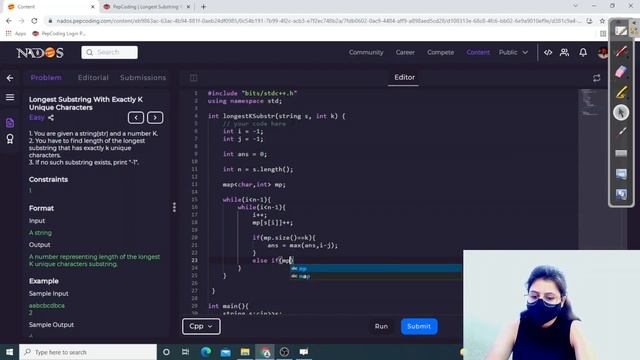Switch to the Editorial tab
The image size is (640, 360).
(x=93, y=78)
